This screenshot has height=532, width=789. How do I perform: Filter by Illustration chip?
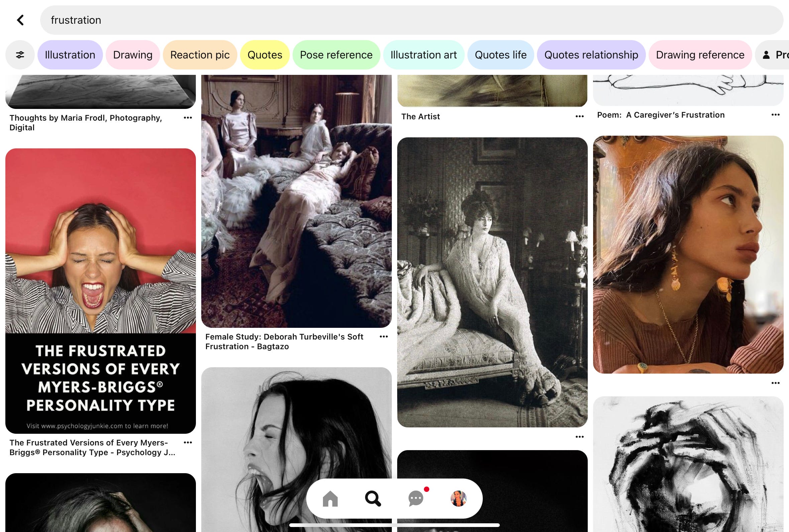(70, 55)
